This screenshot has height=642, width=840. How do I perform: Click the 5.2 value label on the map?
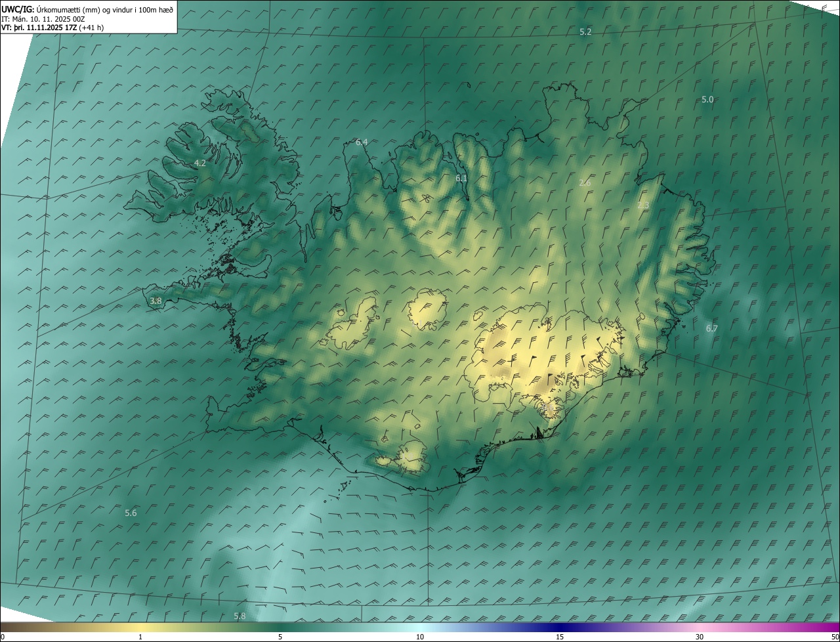pyautogui.click(x=585, y=32)
